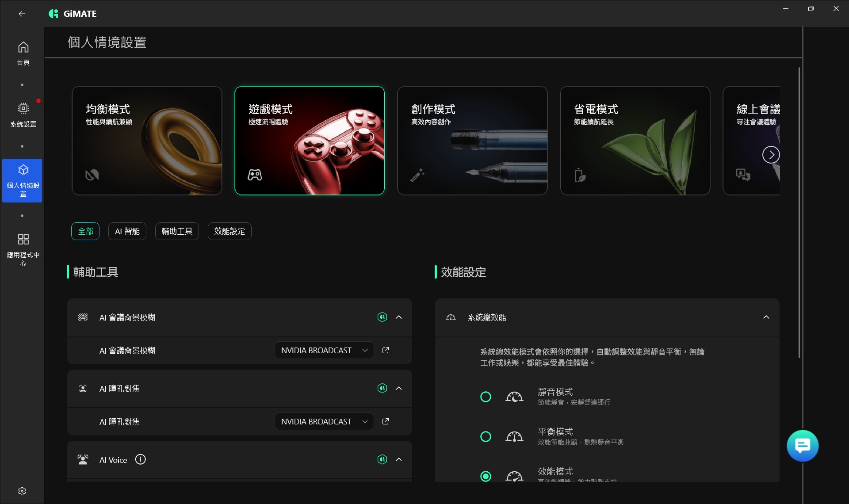Click the AI 會議背景模糊 blur icon
The image size is (849, 504).
click(x=83, y=317)
